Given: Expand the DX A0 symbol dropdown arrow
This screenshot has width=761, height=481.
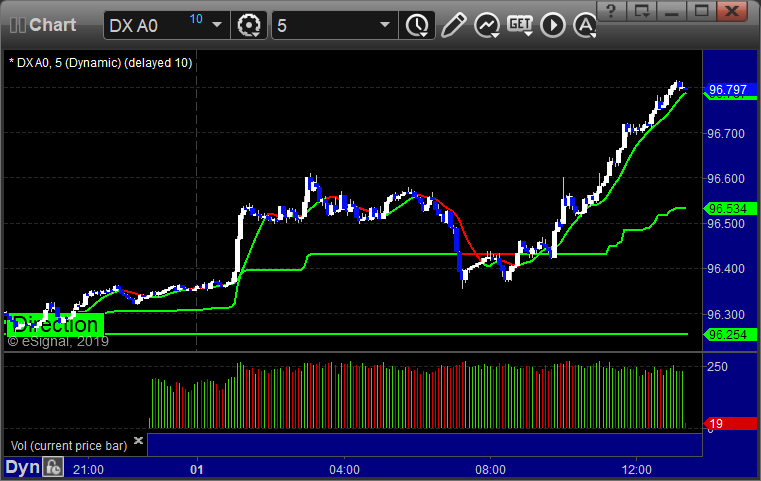Looking at the screenshot, I should click(217, 25).
